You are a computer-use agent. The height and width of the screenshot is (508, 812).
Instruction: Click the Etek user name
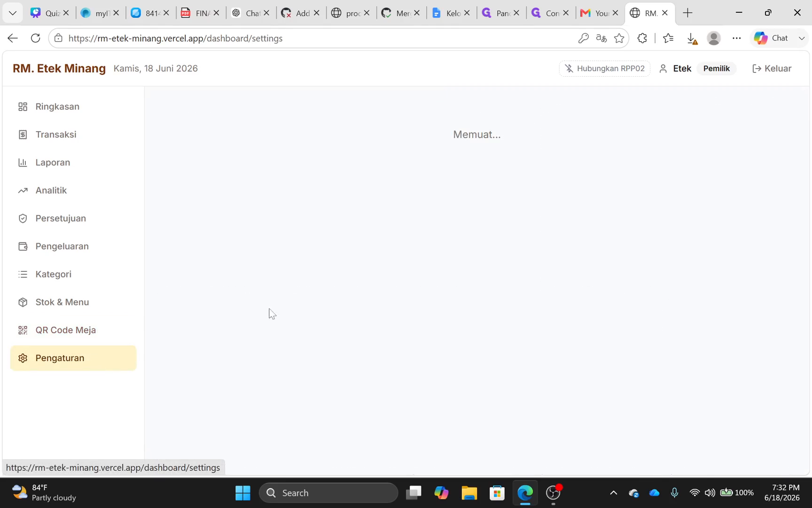(682, 69)
